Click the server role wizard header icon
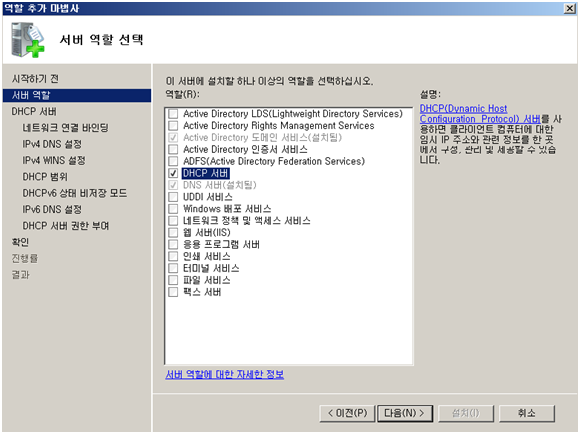580x434 pixels. [28, 40]
